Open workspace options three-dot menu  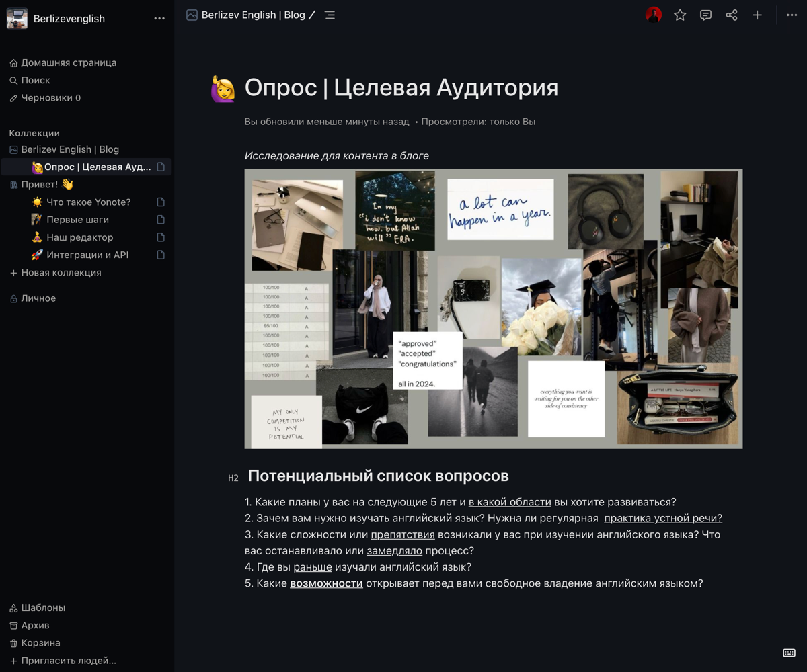click(159, 19)
